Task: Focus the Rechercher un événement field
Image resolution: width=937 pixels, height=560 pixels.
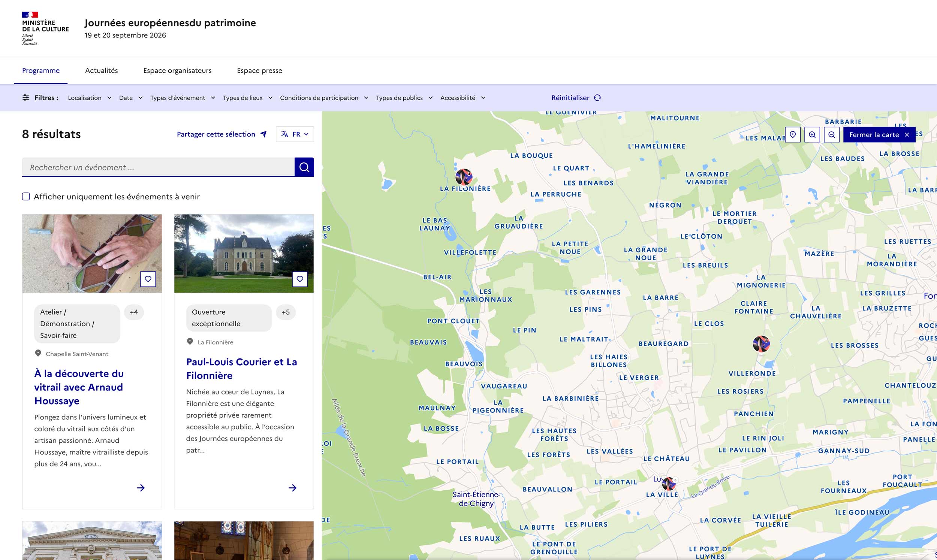Action: point(158,167)
